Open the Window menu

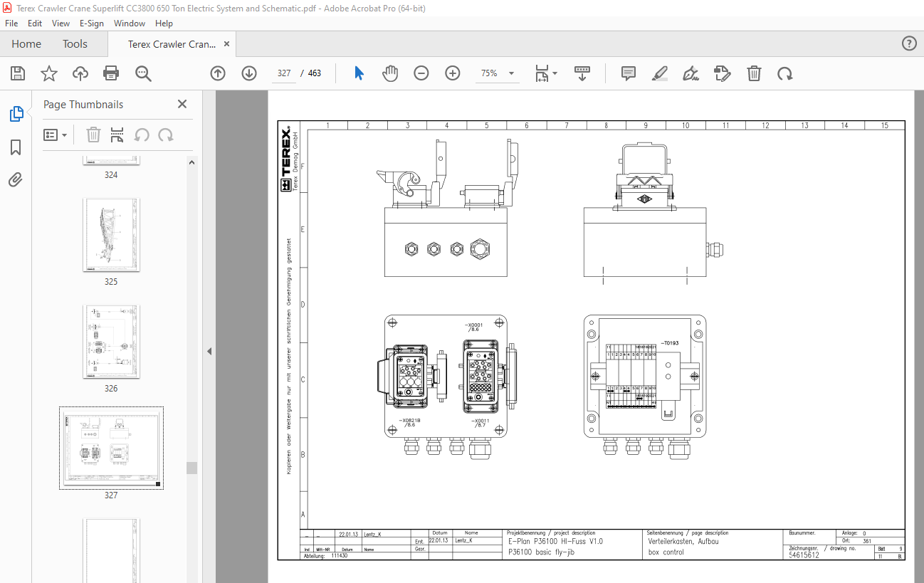pos(130,23)
